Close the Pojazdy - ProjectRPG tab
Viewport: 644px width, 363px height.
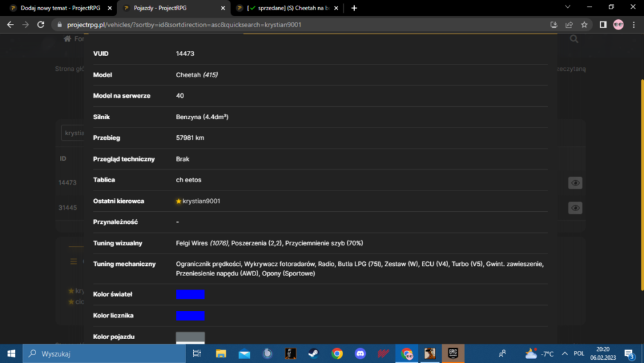click(223, 8)
